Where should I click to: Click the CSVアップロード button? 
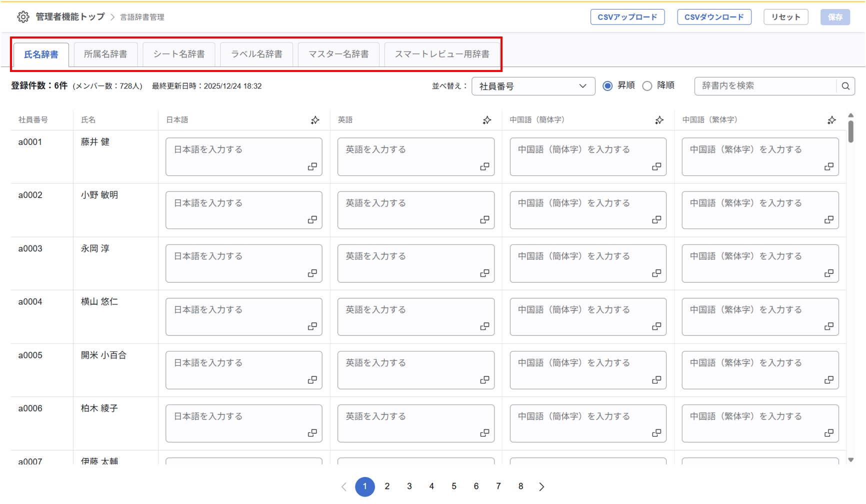point(627,17)
